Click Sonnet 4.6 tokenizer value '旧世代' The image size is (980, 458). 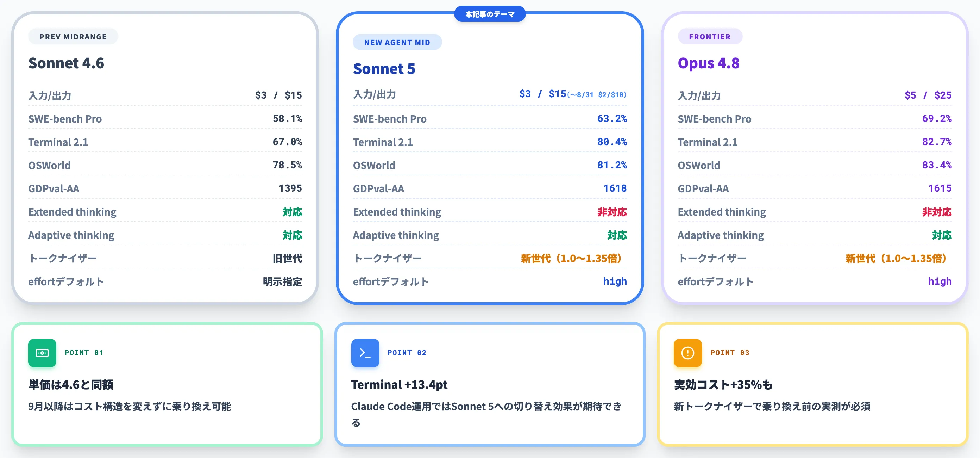(x=287, y=259)
